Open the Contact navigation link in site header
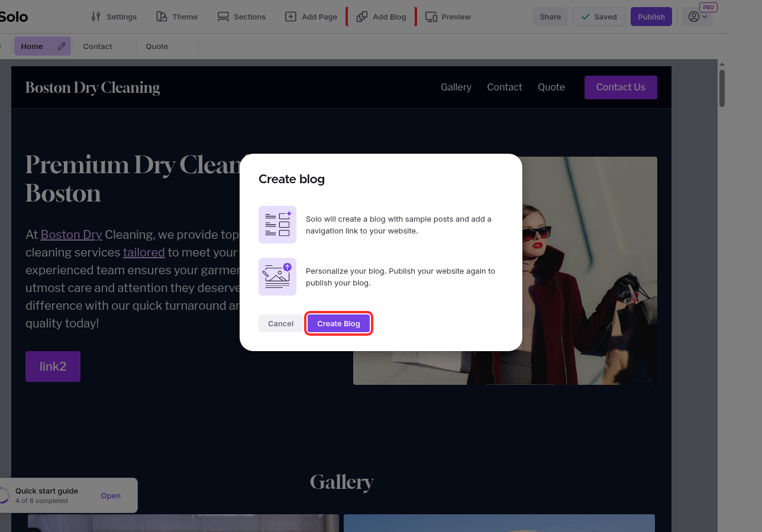 [x=505, y=87]
